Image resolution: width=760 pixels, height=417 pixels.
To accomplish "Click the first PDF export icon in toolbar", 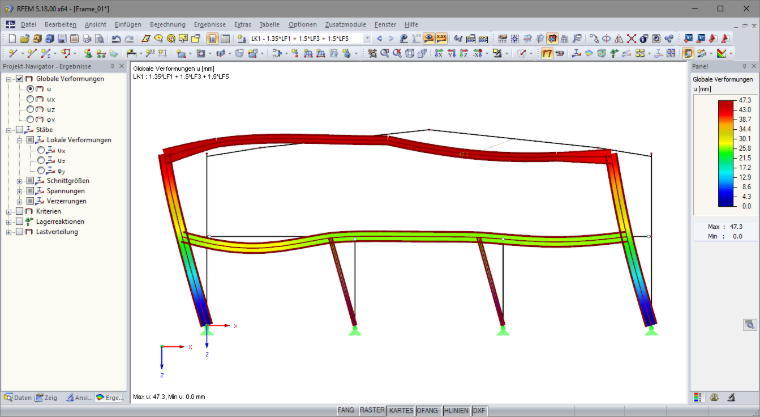I will 713,38.
